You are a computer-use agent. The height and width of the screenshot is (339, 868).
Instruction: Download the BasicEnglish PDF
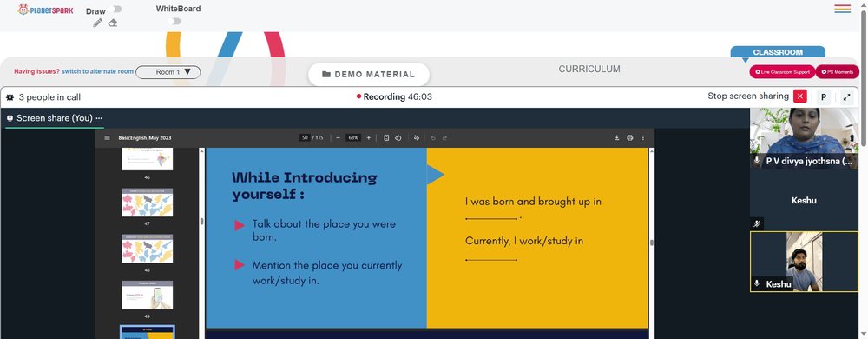[x=616, y=138]
